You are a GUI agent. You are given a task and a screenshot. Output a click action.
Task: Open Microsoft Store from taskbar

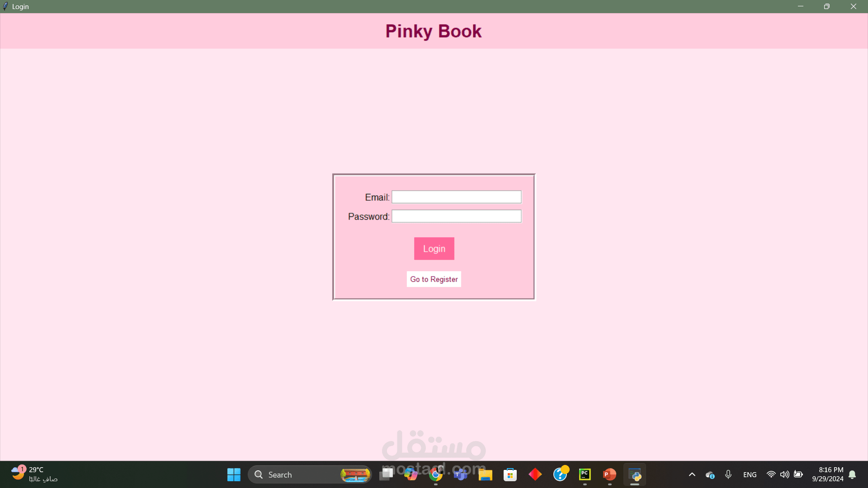(x=510, y=474)
